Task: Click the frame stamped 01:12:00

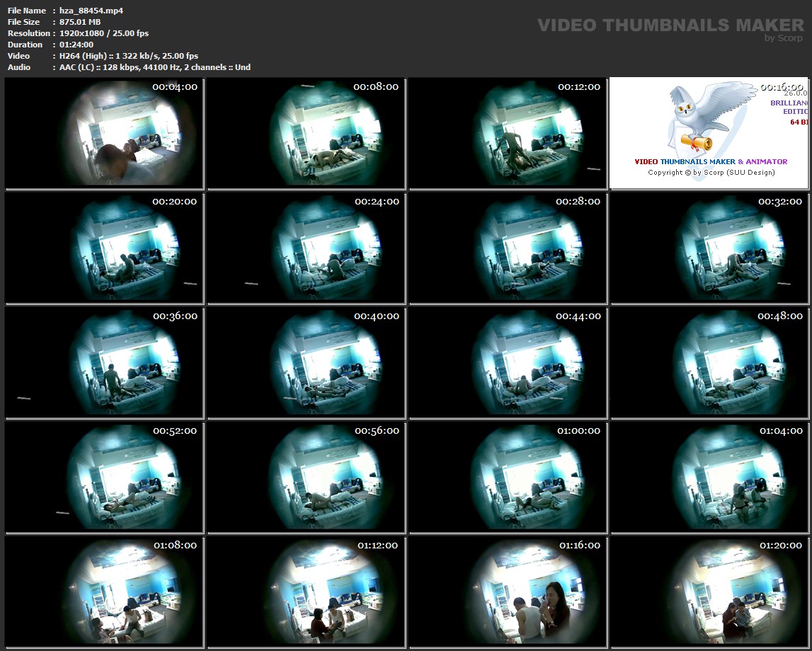Action: (x=306, y=592)
